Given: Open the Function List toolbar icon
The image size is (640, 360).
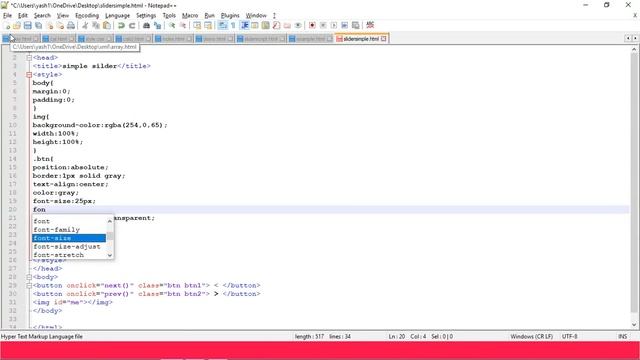Looking at the screenshot, I should pos(276,25).
